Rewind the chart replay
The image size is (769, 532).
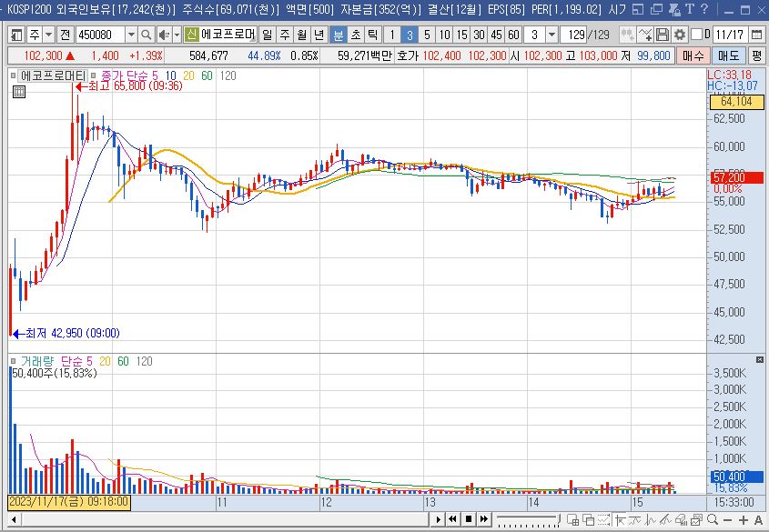[453, 519]
